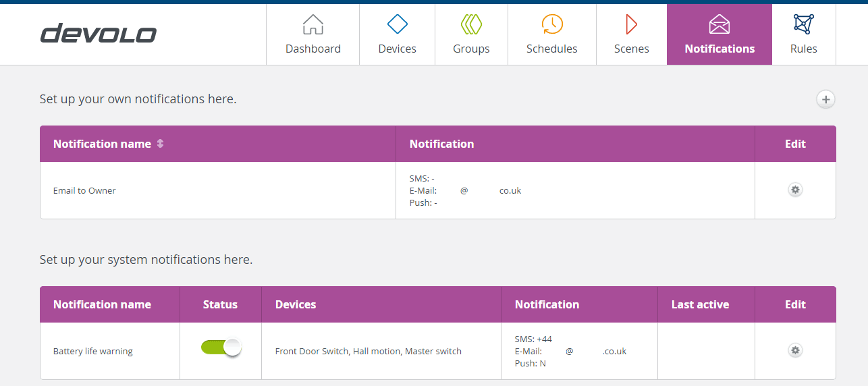Screen dimensions: 868x386
Task: Edit Battery life warning settings gear
Action: pos(795,350)
